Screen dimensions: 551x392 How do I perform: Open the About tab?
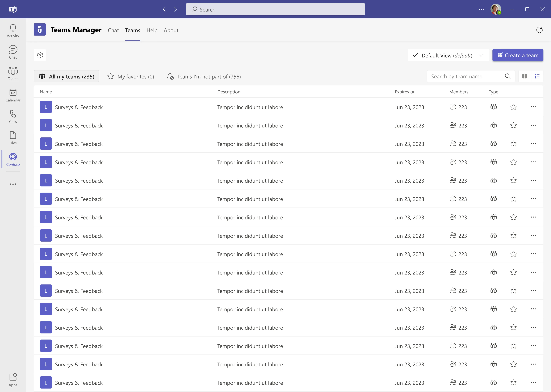click(171, 30)
